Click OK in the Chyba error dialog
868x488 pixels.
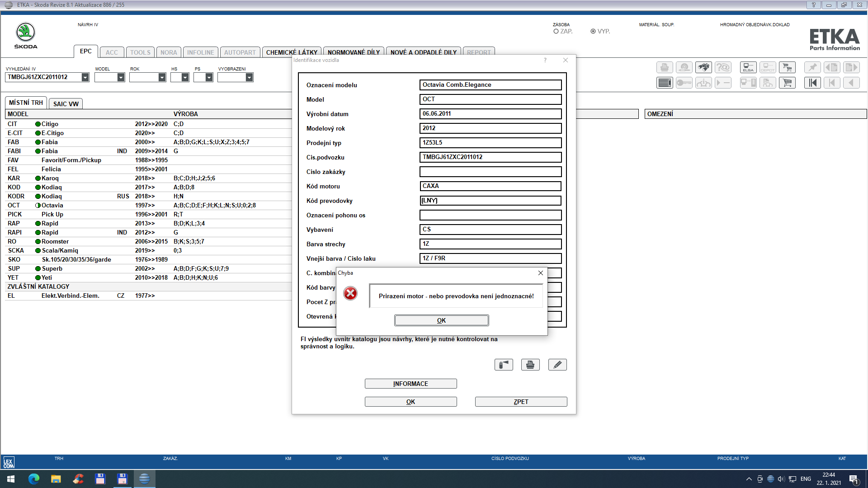point(441,320)
